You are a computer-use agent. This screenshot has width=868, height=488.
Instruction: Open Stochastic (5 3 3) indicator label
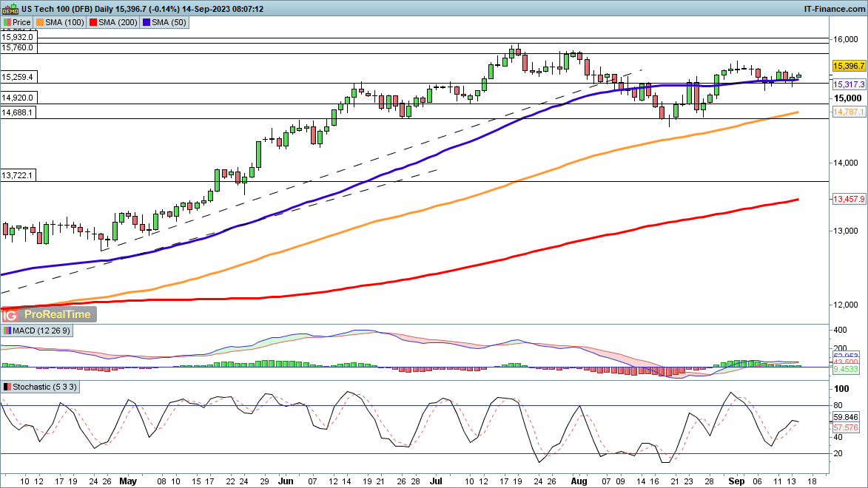pos(41,387)
